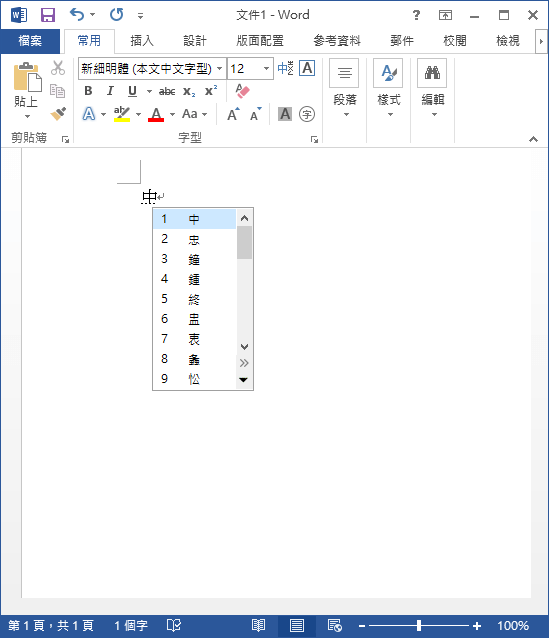Open the 樣式 styles gallery
Screen dimensions: 549x638
tap(389, 89)
